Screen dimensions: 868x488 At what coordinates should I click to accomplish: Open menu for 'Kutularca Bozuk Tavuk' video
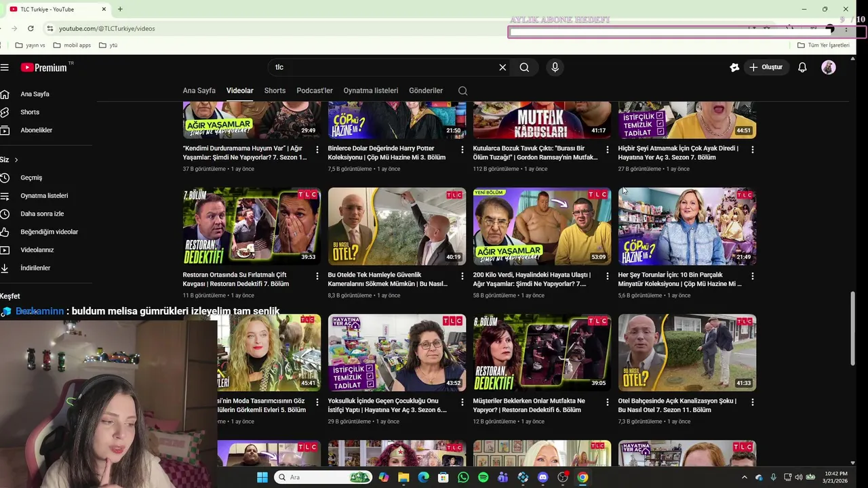pos(607,149)
